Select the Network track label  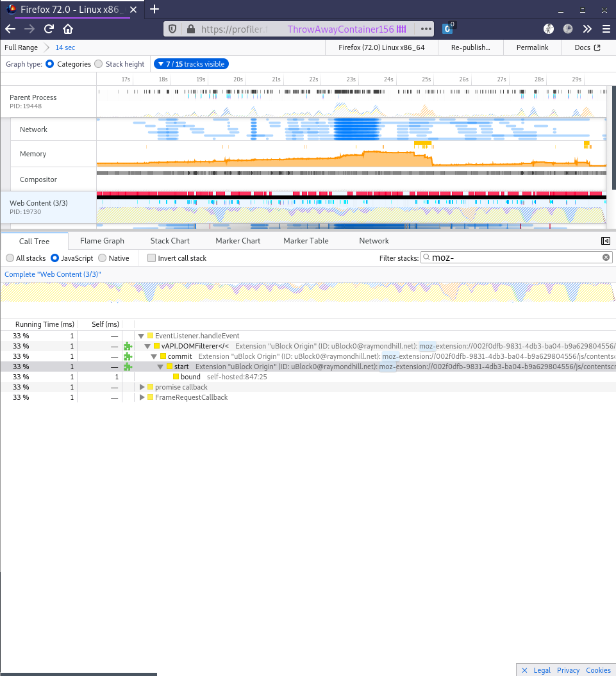[53, 129]
